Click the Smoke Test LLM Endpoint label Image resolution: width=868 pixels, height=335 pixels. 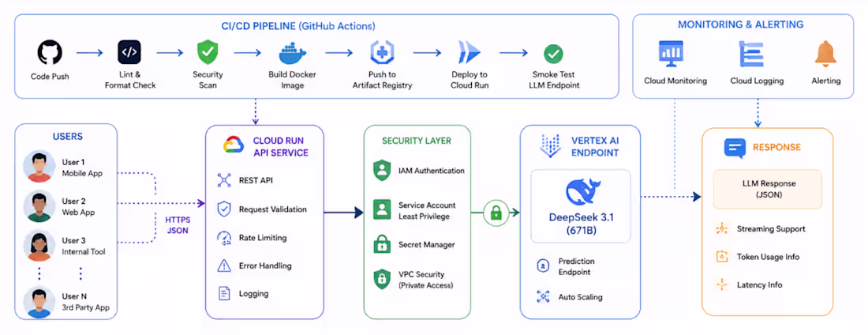point(554,80)
